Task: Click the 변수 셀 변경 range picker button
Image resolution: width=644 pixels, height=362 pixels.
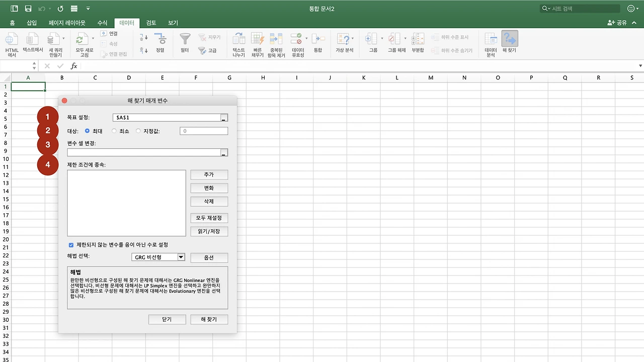Action: pos(224,152)
